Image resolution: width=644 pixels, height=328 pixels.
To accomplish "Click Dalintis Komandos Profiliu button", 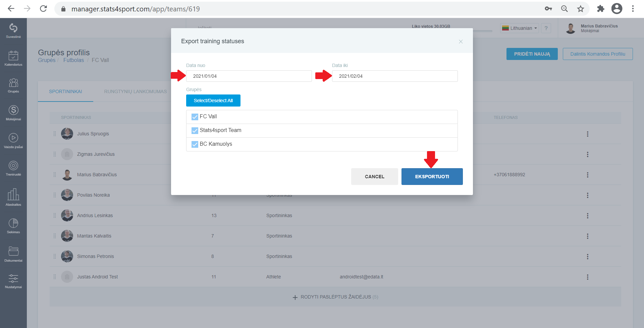I will pos(598,54).
